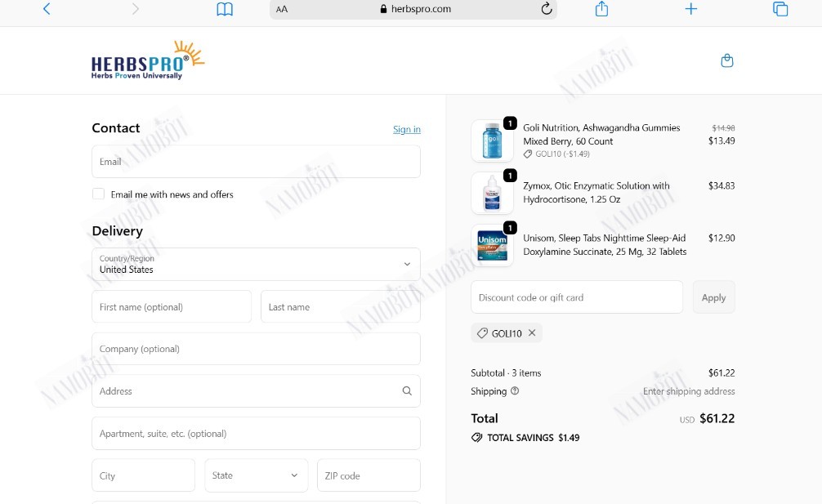822x504 pixels.
Task: Show all tabs via tabs overview icon
Action: 780,9
